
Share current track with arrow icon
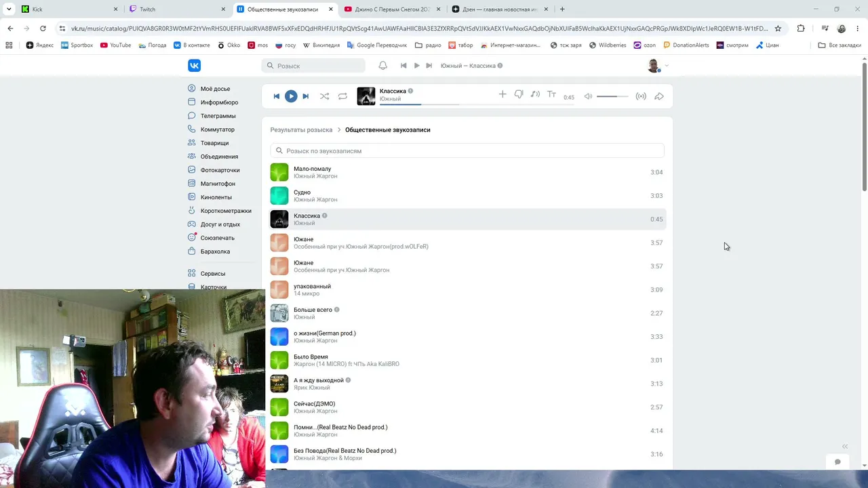coord(658,96)
